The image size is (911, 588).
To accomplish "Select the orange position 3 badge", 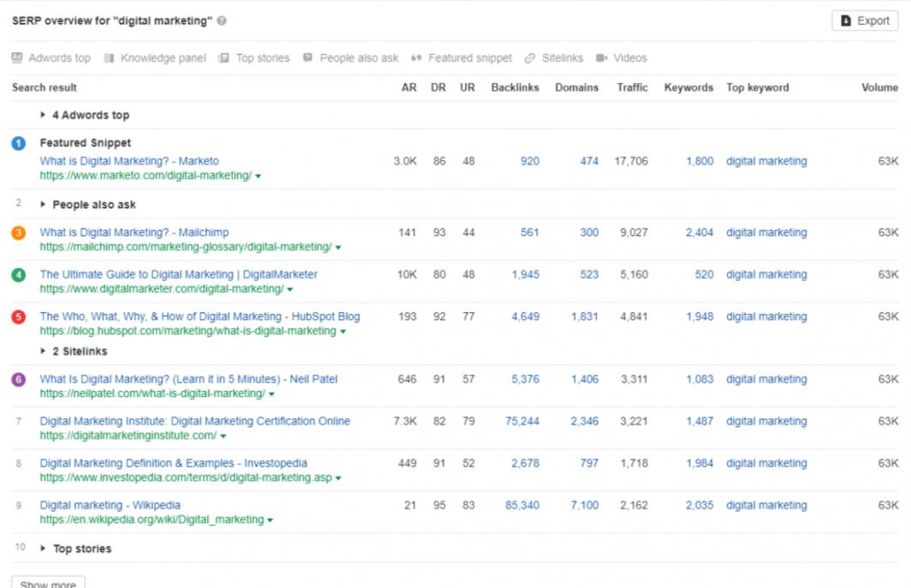I will click(19, 233).
